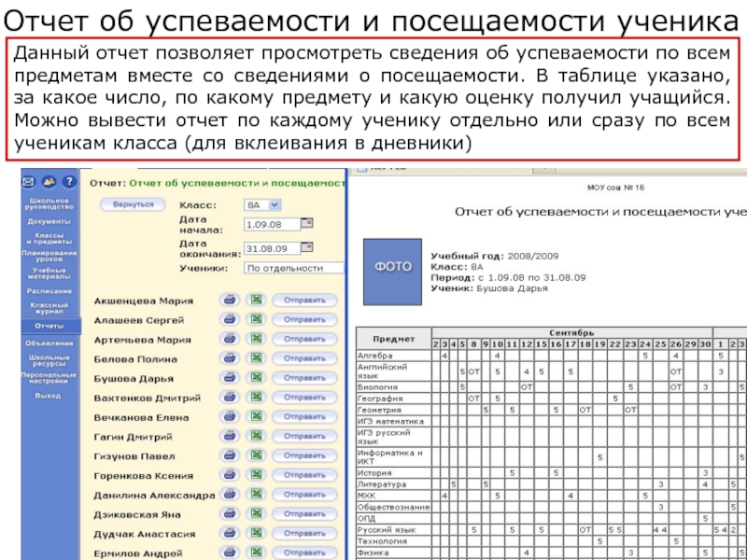Print report for Акшенцева Мария
Viewport: 747px width, 560px height.
[228, 301]
